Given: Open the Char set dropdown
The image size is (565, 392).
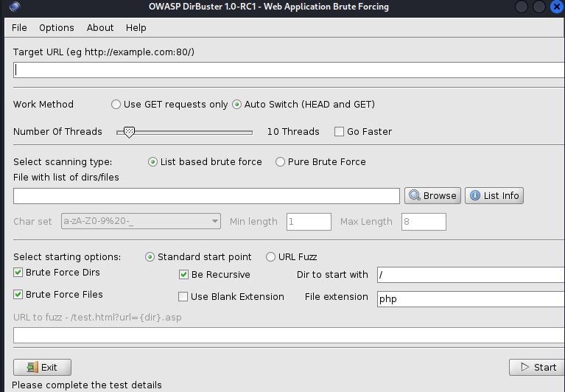Looking at the screenshot, I should click(x=141, y=221).
